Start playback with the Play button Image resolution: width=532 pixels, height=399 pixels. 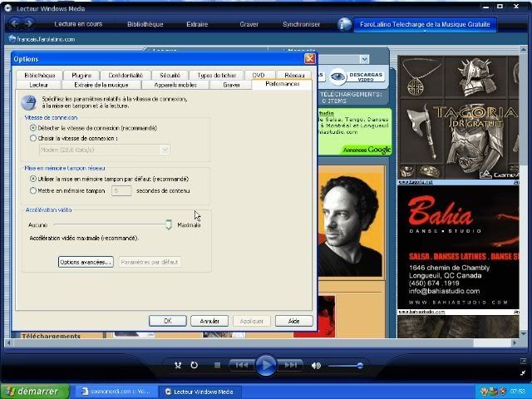[266, 366]
